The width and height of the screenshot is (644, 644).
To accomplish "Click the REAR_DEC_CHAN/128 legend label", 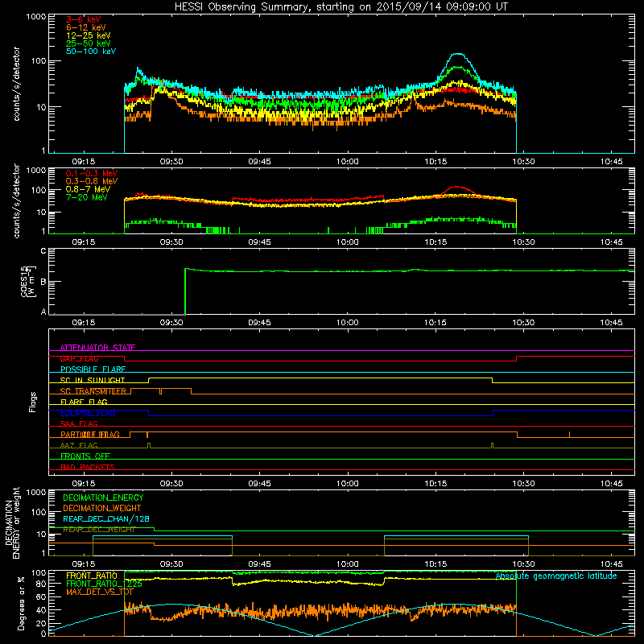I will pyautogui.click(x=106, y=518).
